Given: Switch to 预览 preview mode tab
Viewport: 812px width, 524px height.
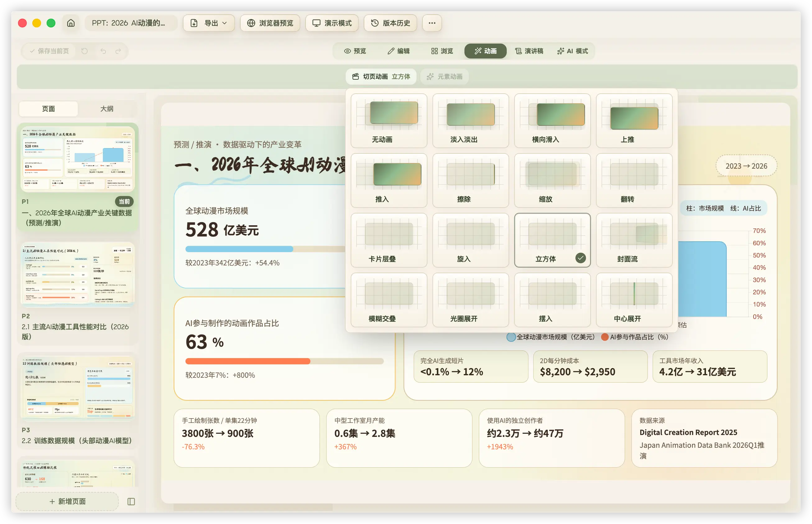Looking at the screenshot, I should coord(355,51).
